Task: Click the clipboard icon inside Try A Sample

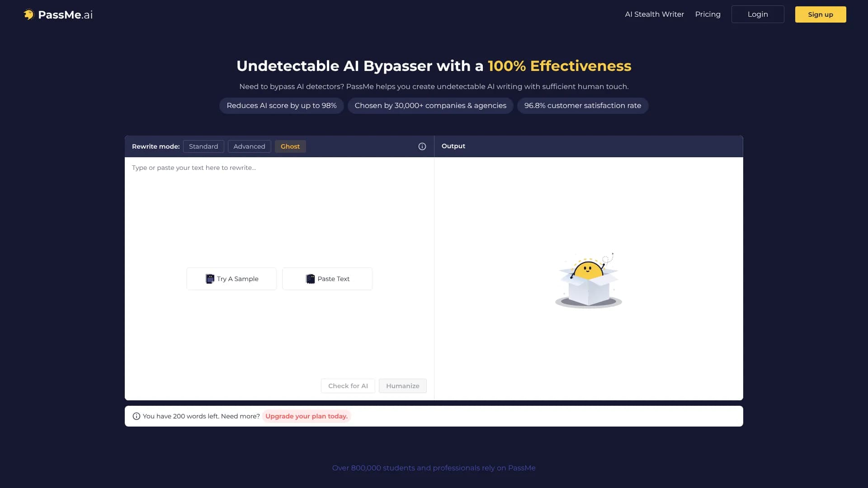Action: point(210,279)
